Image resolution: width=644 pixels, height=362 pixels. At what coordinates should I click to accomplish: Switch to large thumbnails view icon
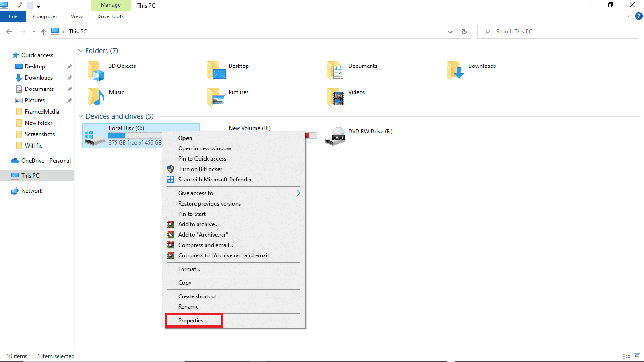point(637,356)
